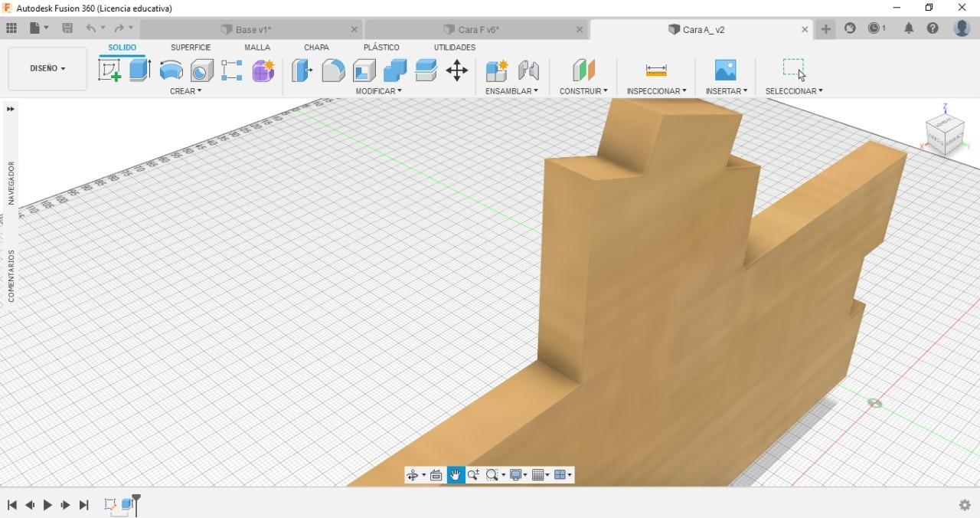Select the Move/Copy tool
Viewport: 980px width, 518px height.
tap(457, 70)
